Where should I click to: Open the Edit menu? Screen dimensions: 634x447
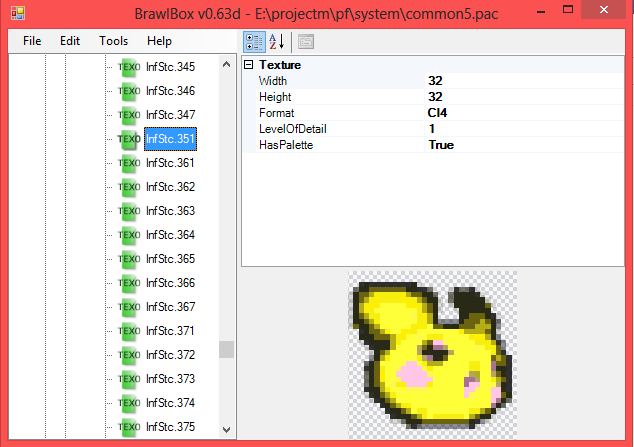70,41
